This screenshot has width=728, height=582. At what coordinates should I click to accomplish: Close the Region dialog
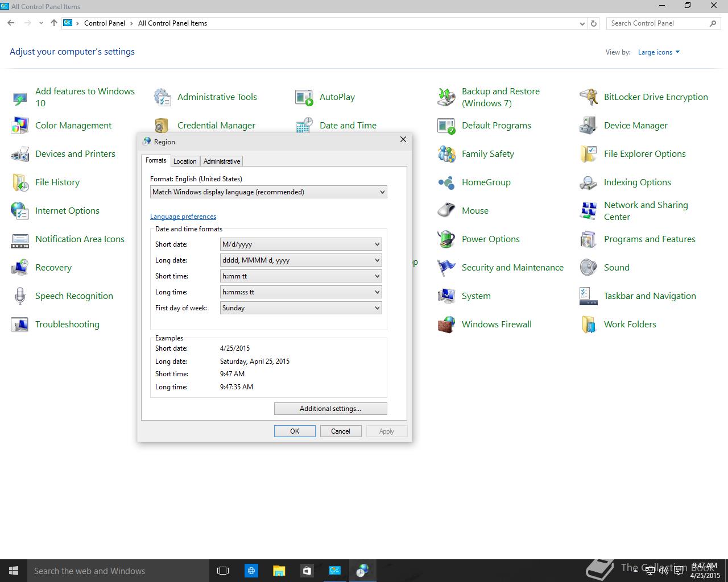403,140
